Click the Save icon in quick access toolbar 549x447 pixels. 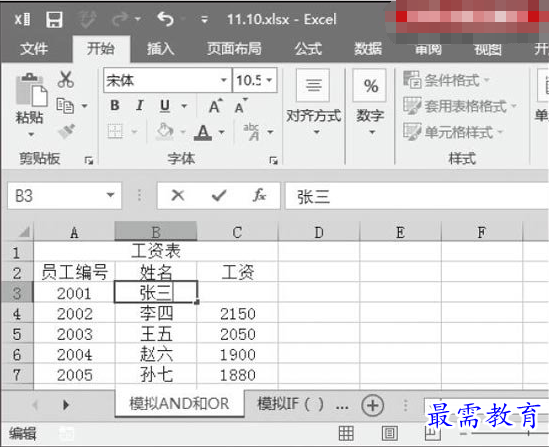tap(54, 20)
